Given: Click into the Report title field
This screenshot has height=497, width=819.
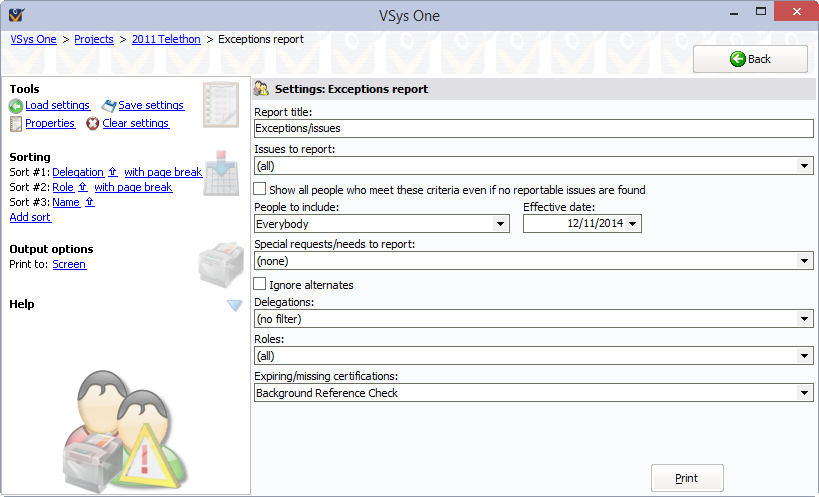Looking at the screenshot, I should pos(533,128).
